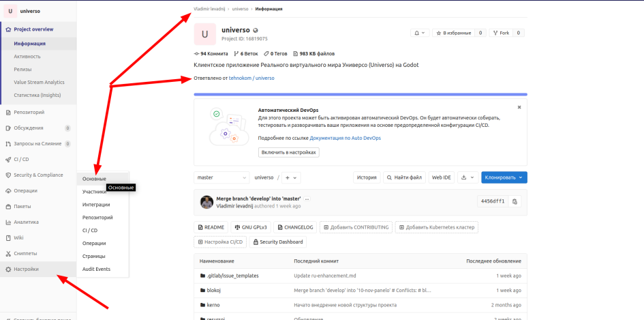Copy commit SHA with the clipboard icon
The image size is (644, 320).
(x=515, y=201)
